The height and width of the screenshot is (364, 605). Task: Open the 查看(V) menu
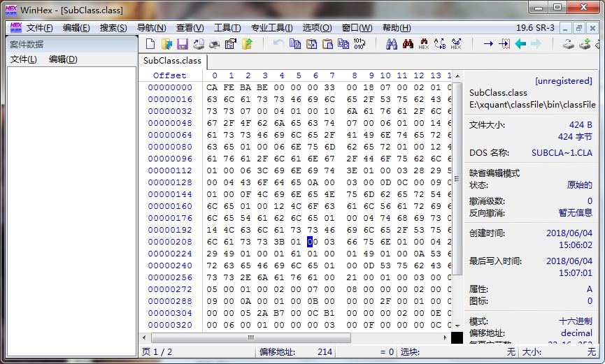(x=190, y=28)
